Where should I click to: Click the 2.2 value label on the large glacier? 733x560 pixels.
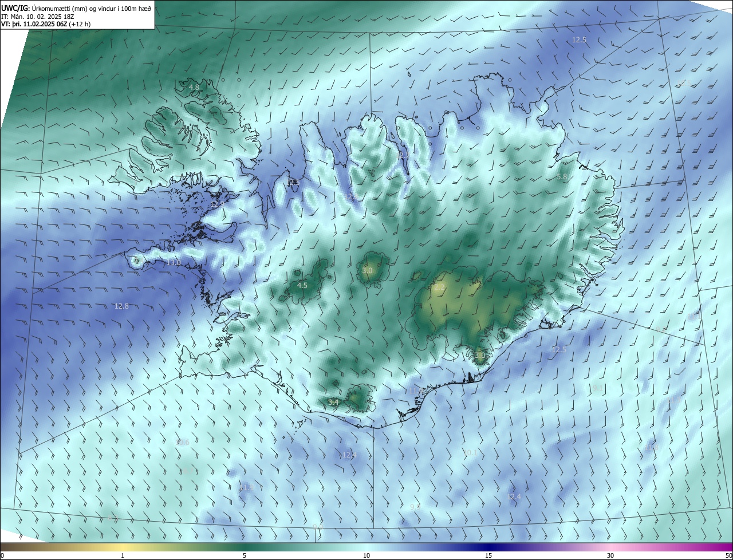coord(440,287)
